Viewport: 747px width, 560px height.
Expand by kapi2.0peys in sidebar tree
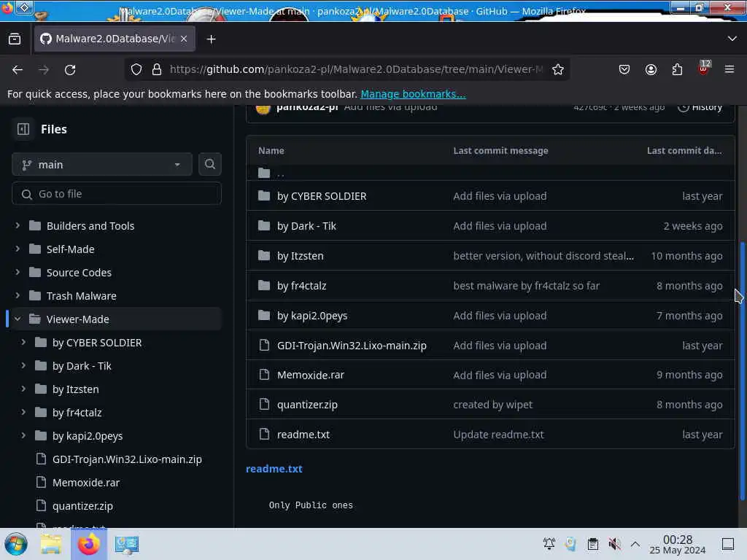(23, 435)
